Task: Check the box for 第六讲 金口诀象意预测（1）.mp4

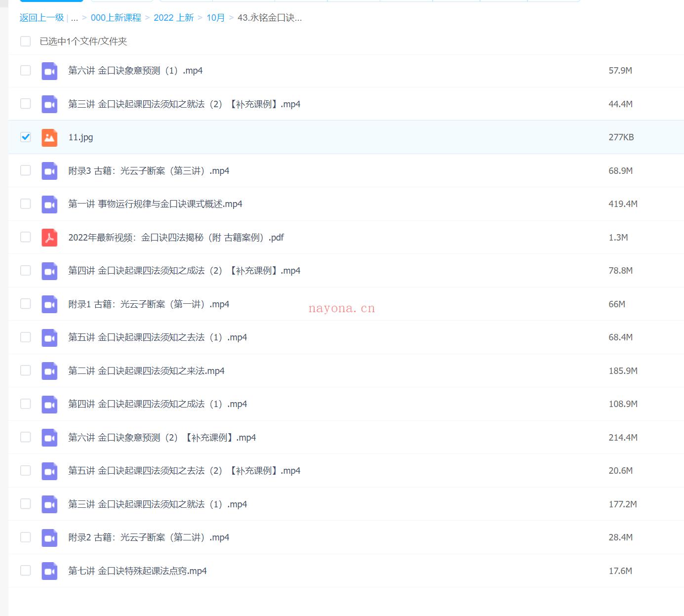Action: pyautogui.click(x=26, y=70)
